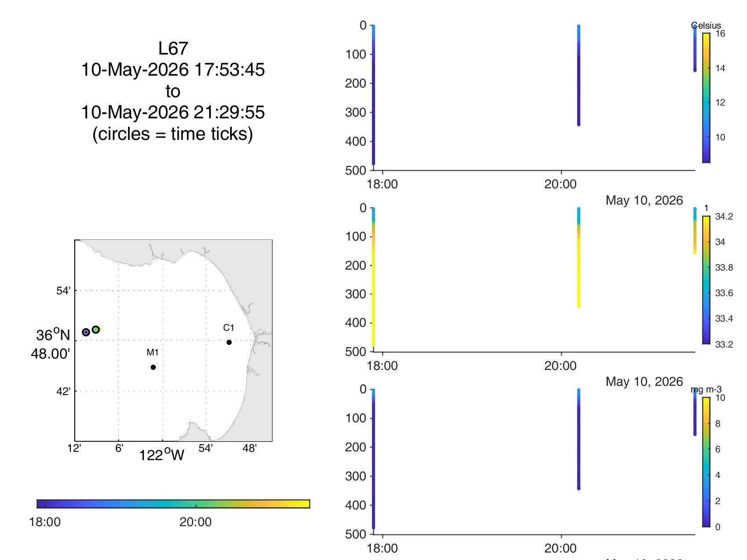Click the Celsius temperature colorbar
This screenshot has width=747, height=560.
tap(706, 98)
